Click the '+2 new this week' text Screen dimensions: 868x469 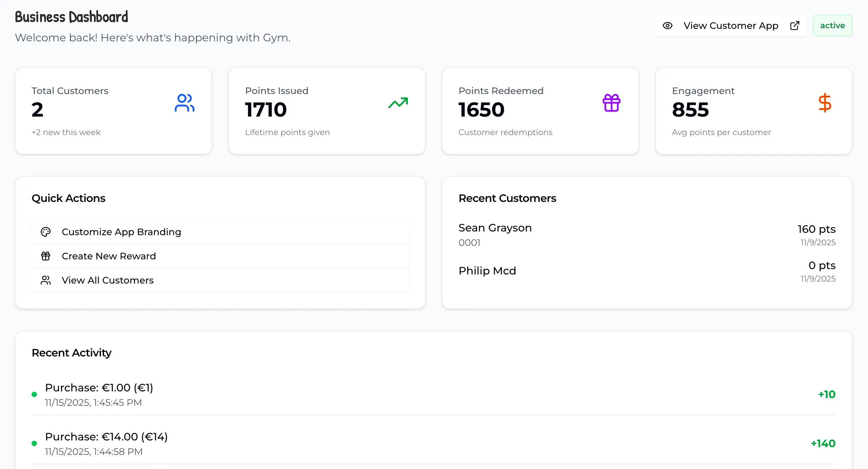tap(66, 132)
